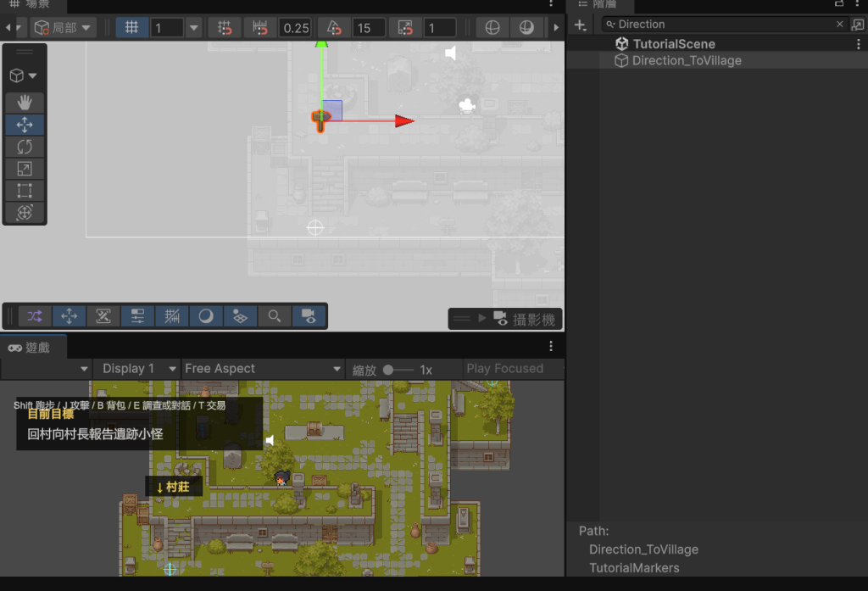The image size is (868, 591).
Task: Click the rotation angle snap icon
Action: click(334, 27)
